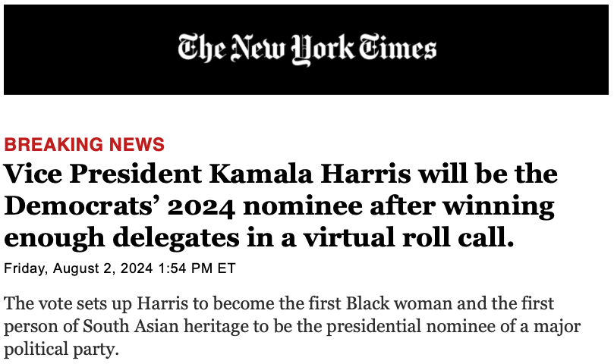The width and height of the screenshot is (614, 364).
Task: Open the Kamala Harris nominee headline
Action: click(x=281, y=206)
